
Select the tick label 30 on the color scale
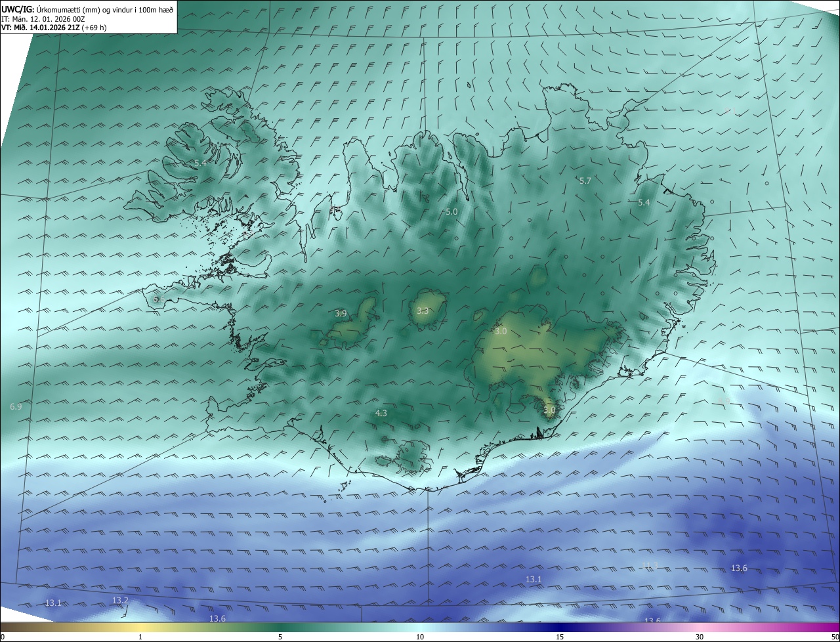tap(700, 637)
